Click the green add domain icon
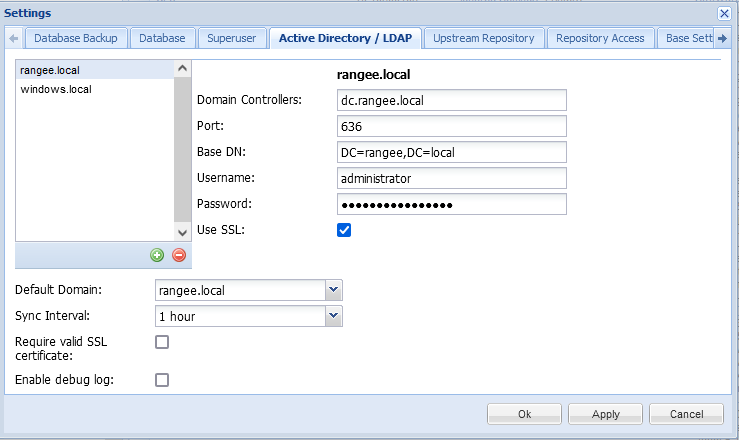This screenshot has height=440, width=739. point(157,255)
